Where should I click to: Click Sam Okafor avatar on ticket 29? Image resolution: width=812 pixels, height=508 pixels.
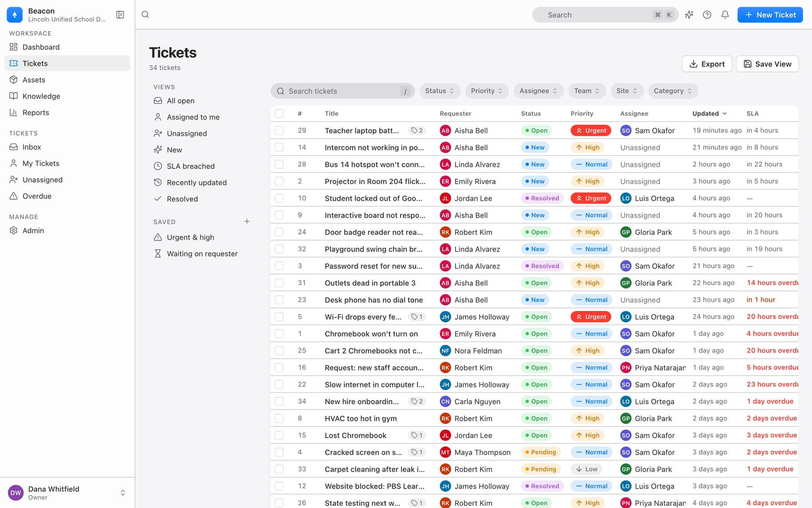point(626,130)
